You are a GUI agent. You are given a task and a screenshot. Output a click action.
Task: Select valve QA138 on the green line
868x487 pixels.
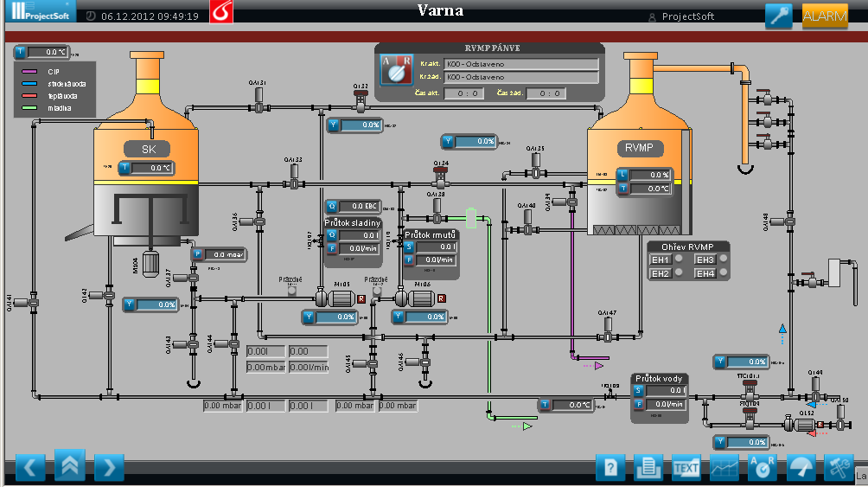(437, 212)
